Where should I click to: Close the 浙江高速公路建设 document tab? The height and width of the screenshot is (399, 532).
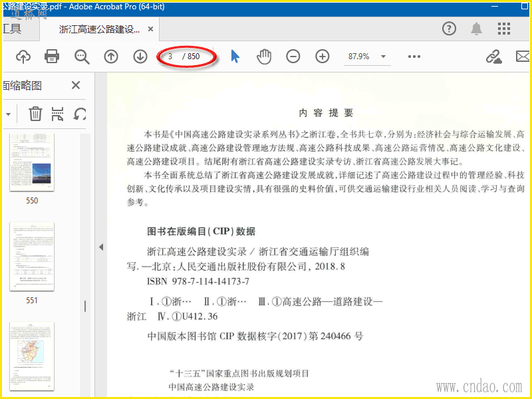pos(151,29)
